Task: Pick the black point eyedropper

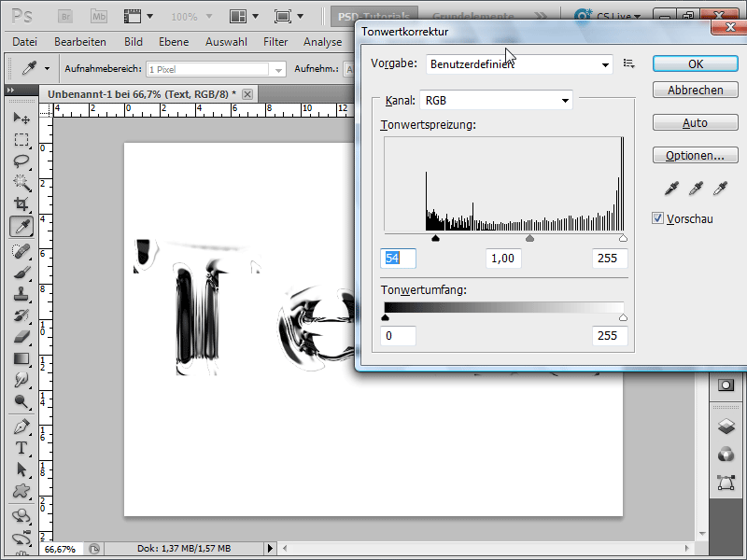Action: pyautogui.click(x=671, y=189)
